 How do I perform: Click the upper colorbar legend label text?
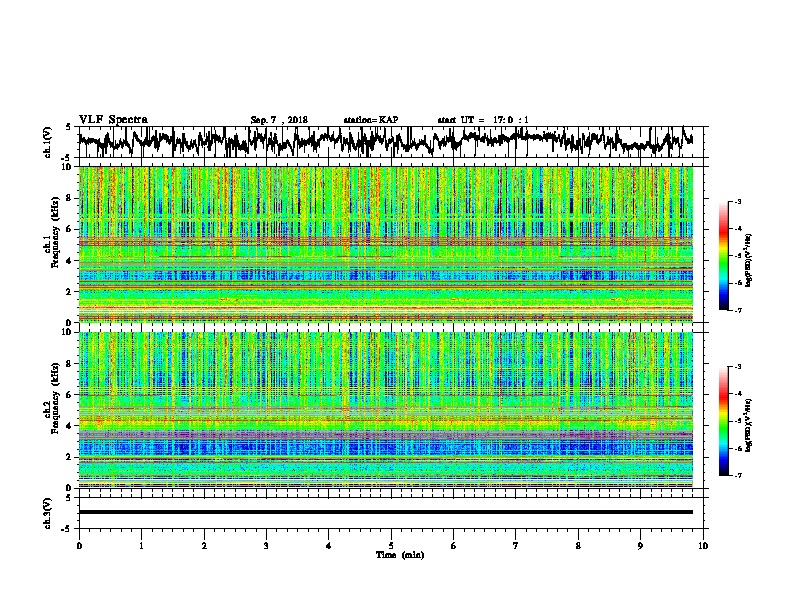point(749,261)
